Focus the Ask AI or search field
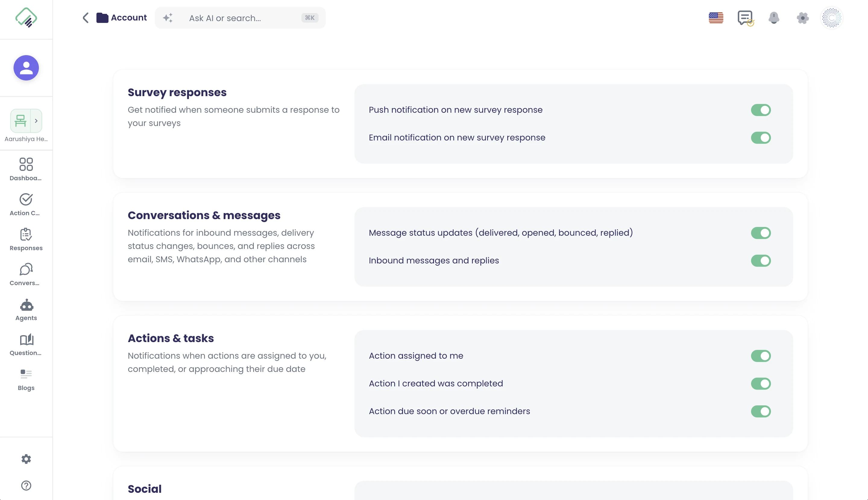Image resolution: width=868 pixels, height=500 pixels. coord(240,18)
